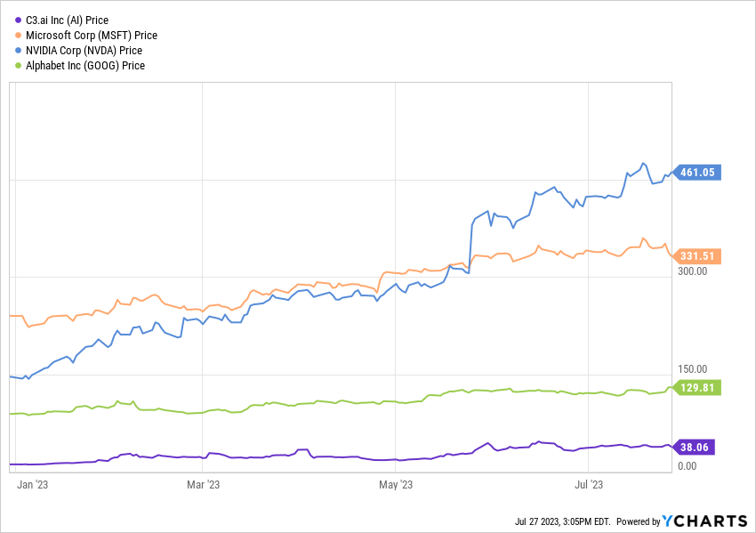Select the NVIDIA Corp (NVDA) Price legend label

tap(84, 50)
